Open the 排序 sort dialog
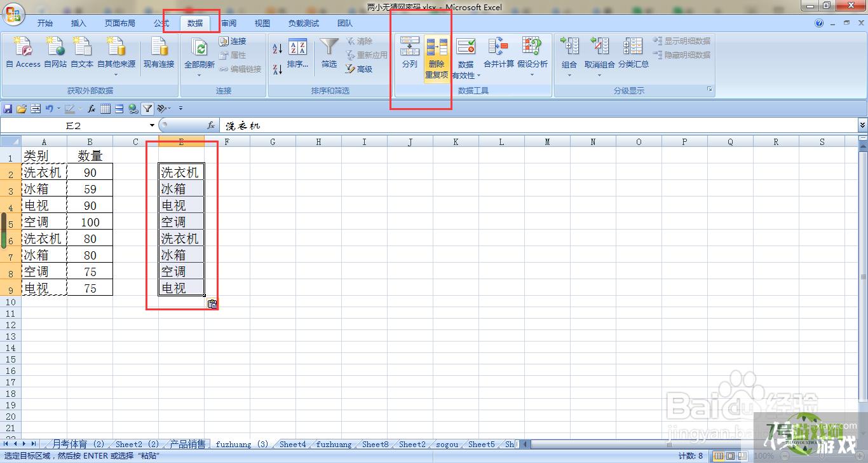The width and height of the screenshot is (868, 463). [x=297, y=53]
